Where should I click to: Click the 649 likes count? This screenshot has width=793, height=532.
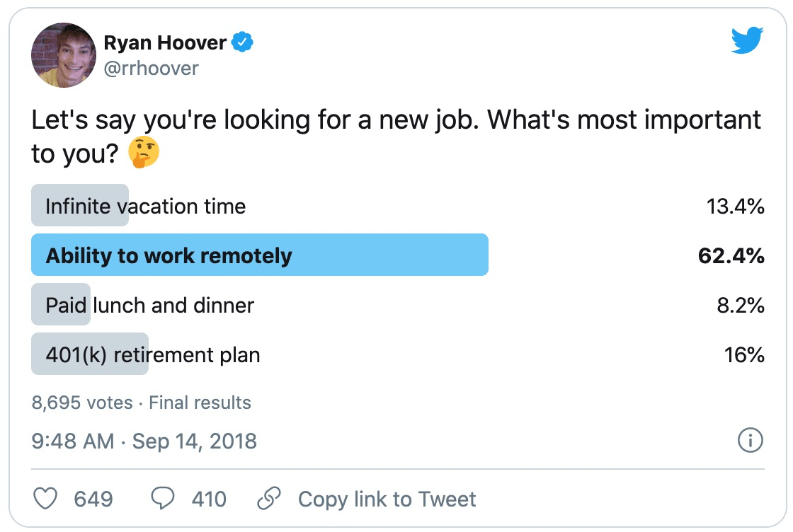[93, 499]
